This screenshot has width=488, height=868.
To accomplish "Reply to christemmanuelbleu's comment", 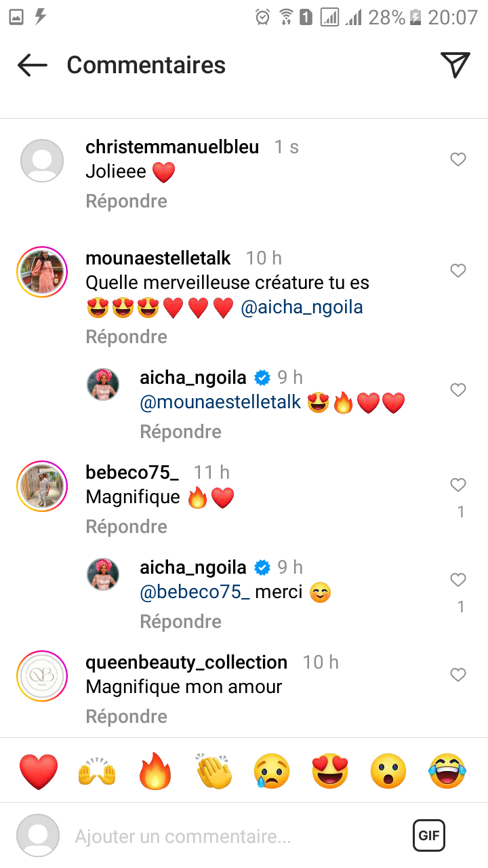I will coord(126,201).
